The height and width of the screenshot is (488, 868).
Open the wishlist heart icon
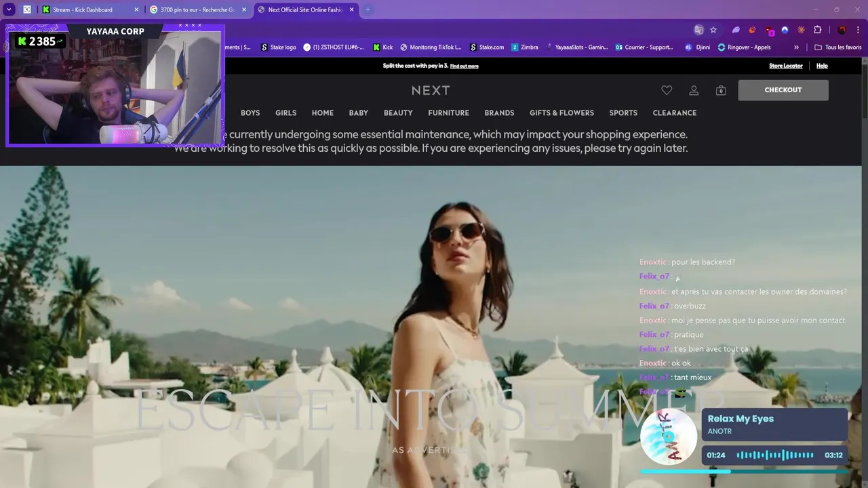(667, 90)
